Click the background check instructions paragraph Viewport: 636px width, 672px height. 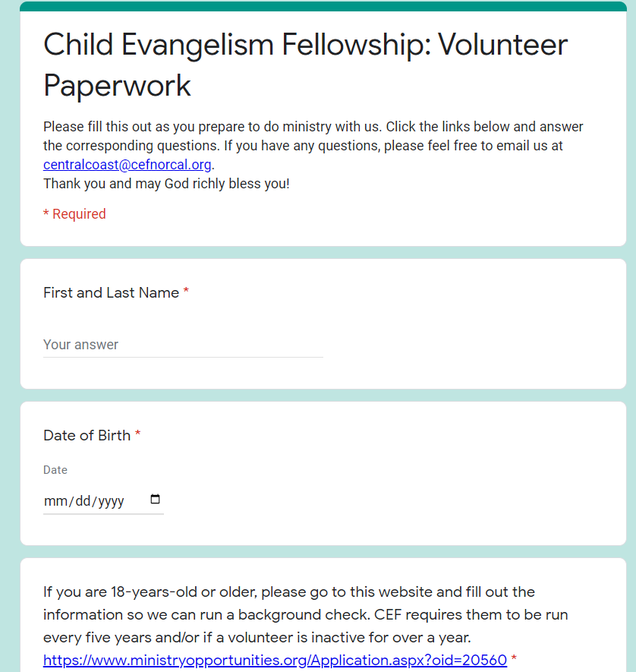[x=305, y=614]
